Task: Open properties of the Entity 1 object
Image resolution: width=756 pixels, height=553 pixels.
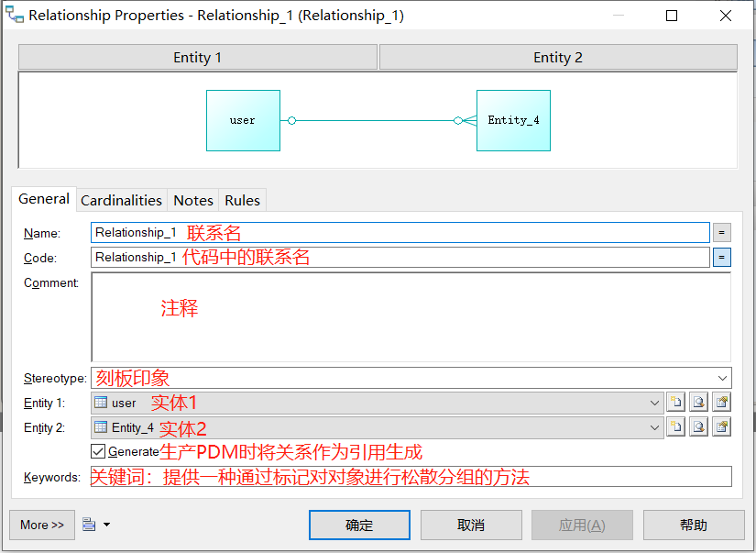Action: 722,402
